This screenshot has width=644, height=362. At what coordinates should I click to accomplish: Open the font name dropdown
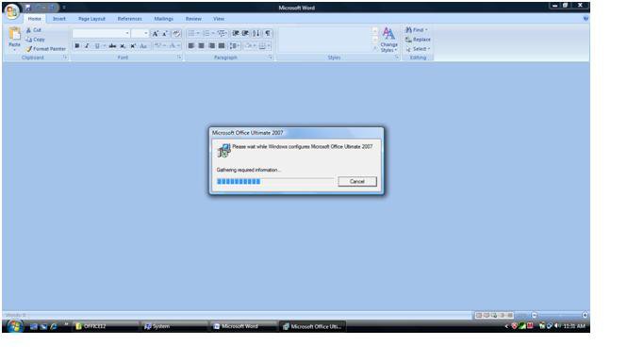point(127,33)
